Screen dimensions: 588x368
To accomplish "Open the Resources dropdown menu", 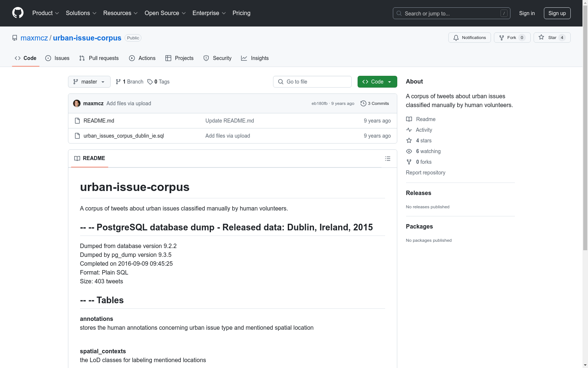I will (x=121, y=13).
